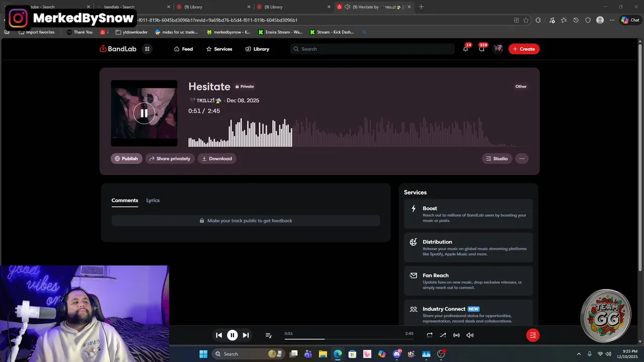The width and height of the screenshot is (644, 362).
Task: Click Share privately
Action: [x=170, y=158]
